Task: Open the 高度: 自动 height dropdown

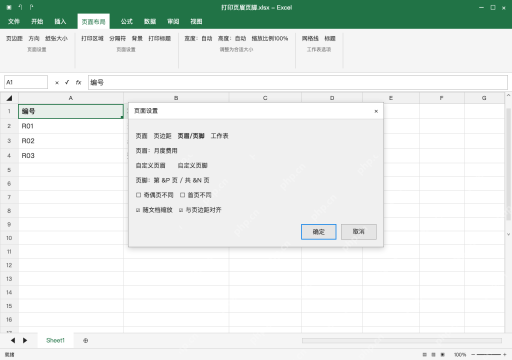Action: (232, 39)
